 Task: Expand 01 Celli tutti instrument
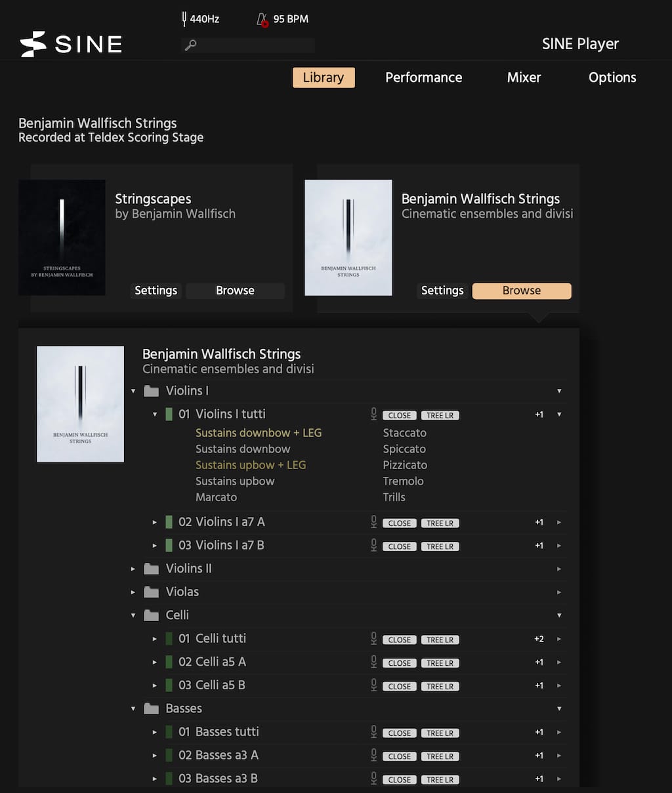(x=155, y=639)
